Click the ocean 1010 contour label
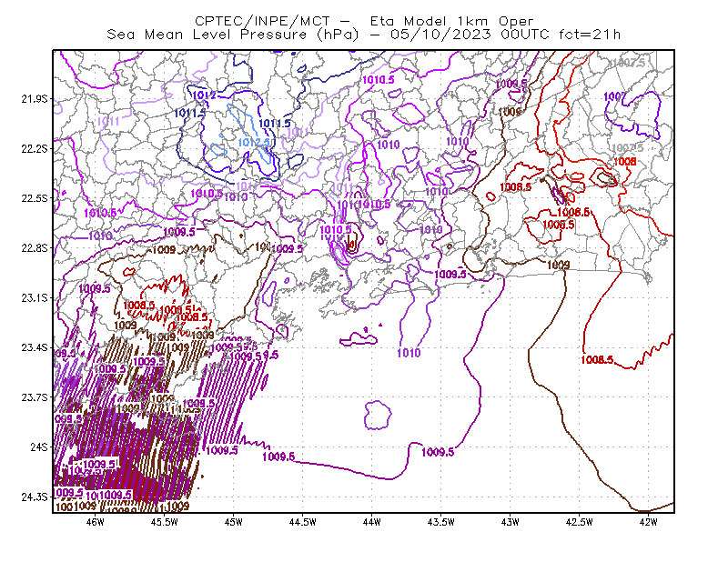The width and height of the screenshot is (728, 562). click(x=409, y=353)
